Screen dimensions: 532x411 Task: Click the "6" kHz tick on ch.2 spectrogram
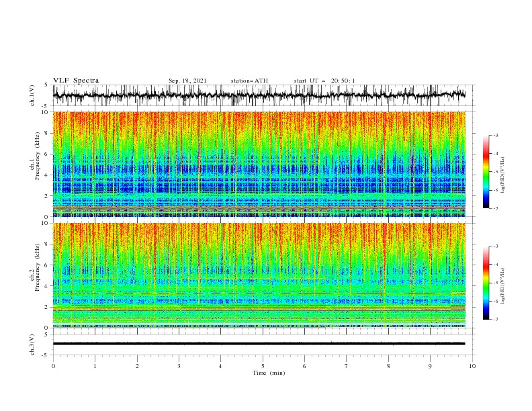(x=47, y=265)
